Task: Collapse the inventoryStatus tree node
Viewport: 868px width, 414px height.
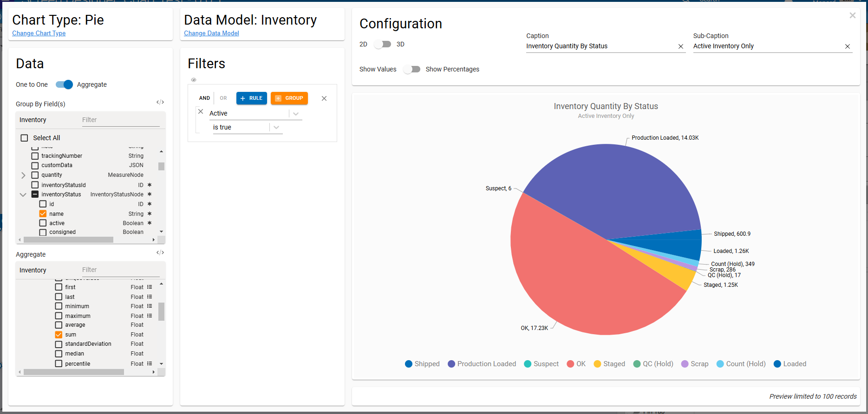Action: (23, 194)
